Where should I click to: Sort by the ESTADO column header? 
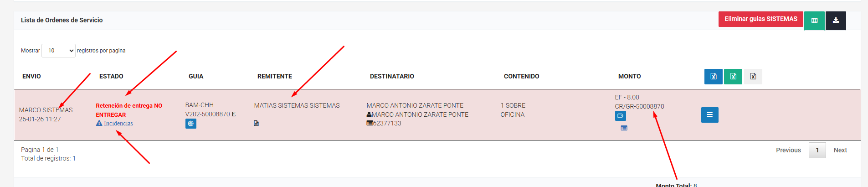tap(111, 76)
